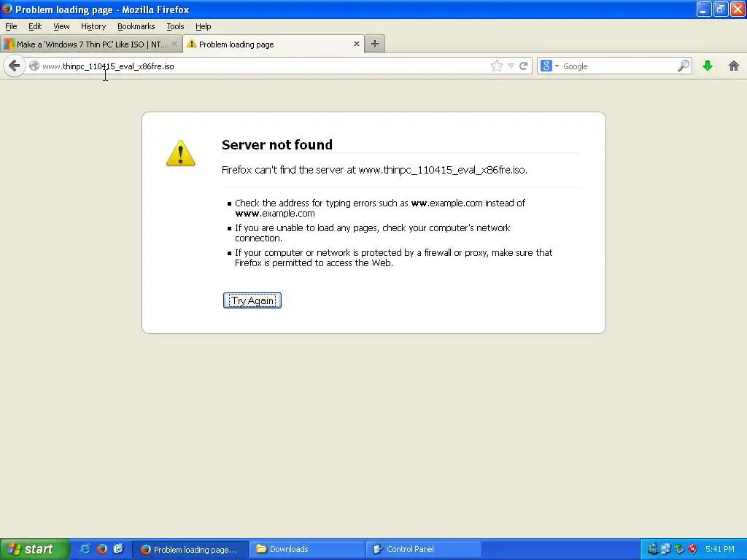This screenshot has height=560, width=747.
Task: Click the Google search input field
Action: [619, 66]
